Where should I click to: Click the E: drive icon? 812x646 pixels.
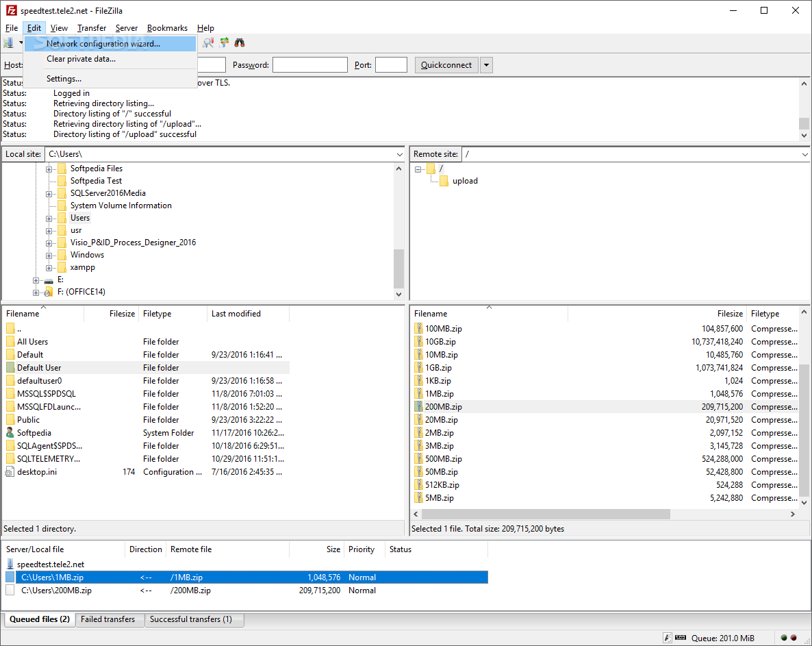pos(48,280)
